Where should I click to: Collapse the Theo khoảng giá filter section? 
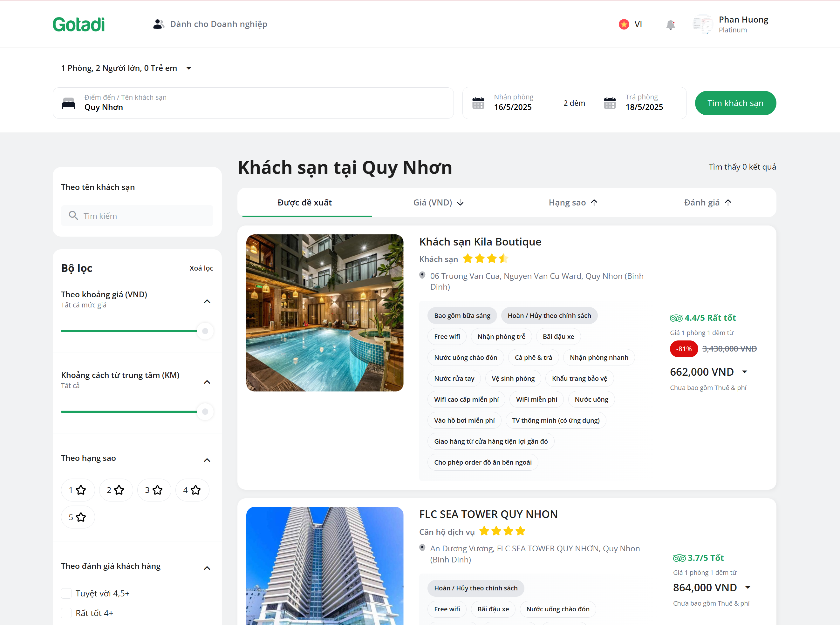click(207, 301)
